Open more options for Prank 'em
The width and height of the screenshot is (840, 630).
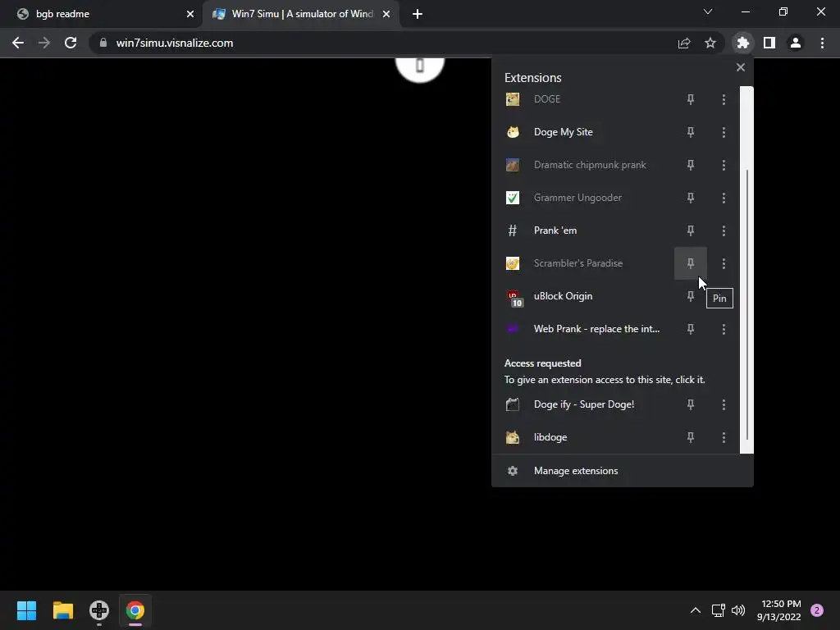coord(724,231)
